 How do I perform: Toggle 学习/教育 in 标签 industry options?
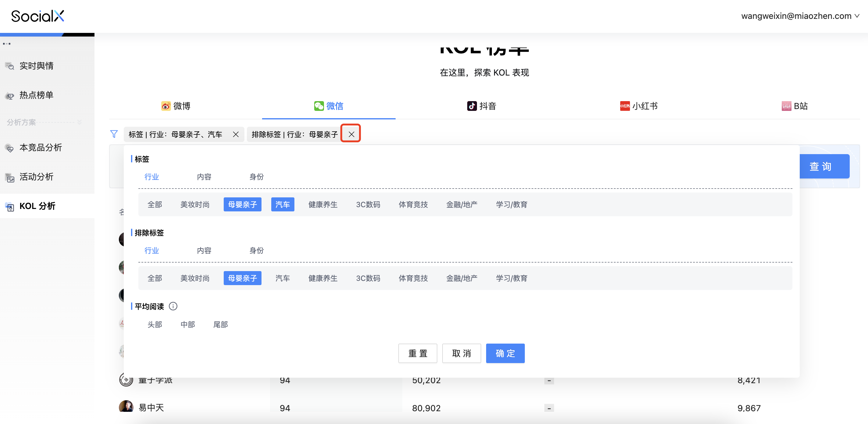tap(511, 204)
